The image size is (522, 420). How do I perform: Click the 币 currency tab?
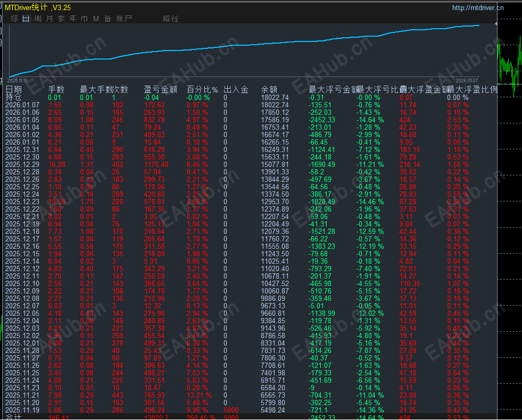[84, 19]
